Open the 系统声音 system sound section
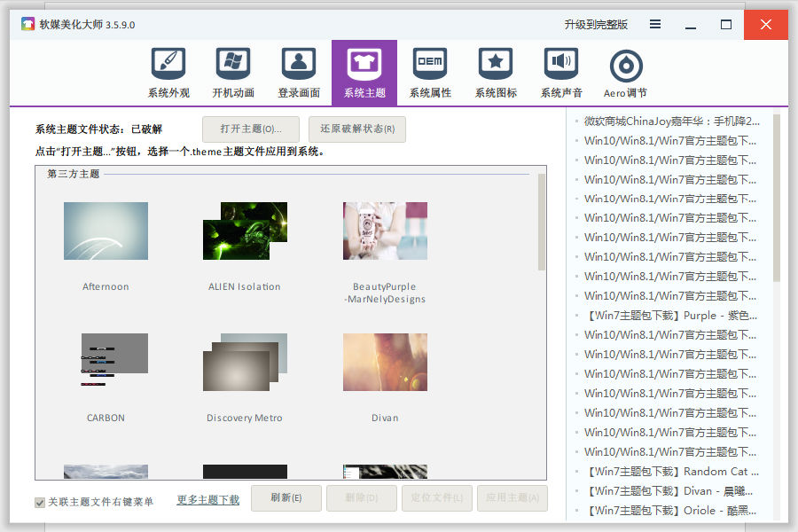Image resolution: width=798 pixels, height=532 pixels. point(561,73)
